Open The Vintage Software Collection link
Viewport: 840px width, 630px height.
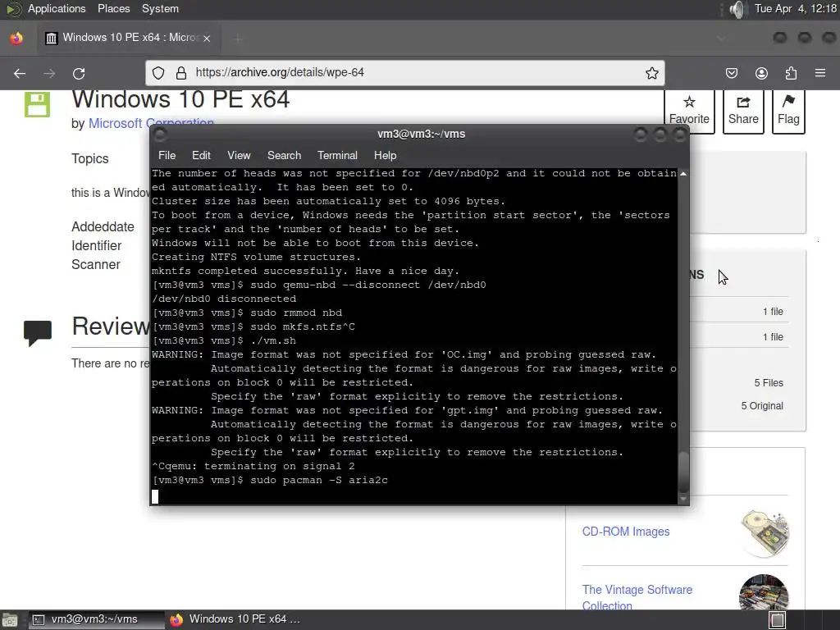(x=637, y=597)
